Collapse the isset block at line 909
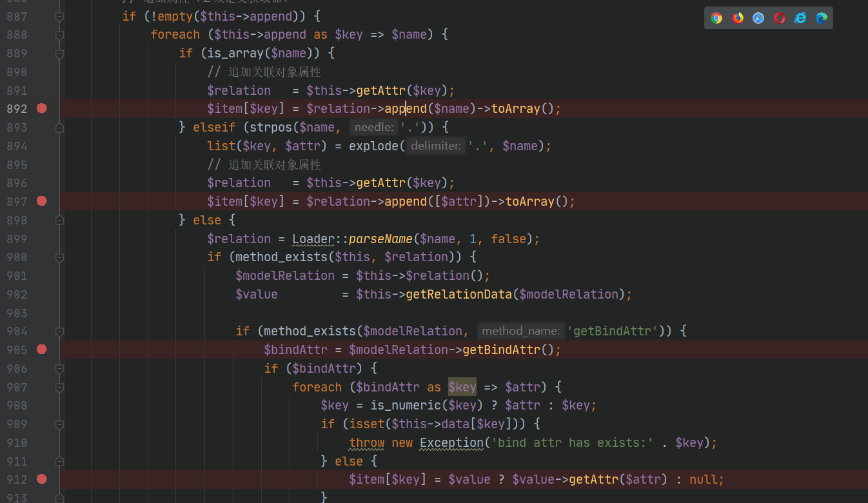The image size is (868, 503). (x=60, y=424)
